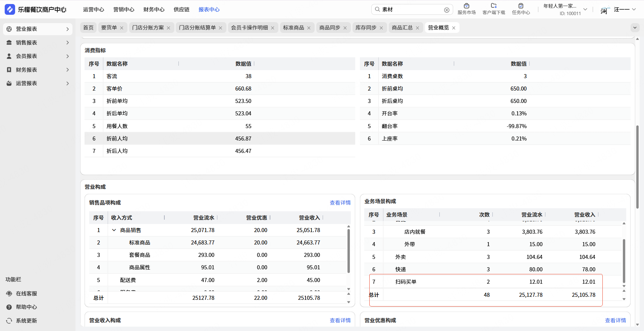Clear the search box with the X icon

(x=447, y=10)
